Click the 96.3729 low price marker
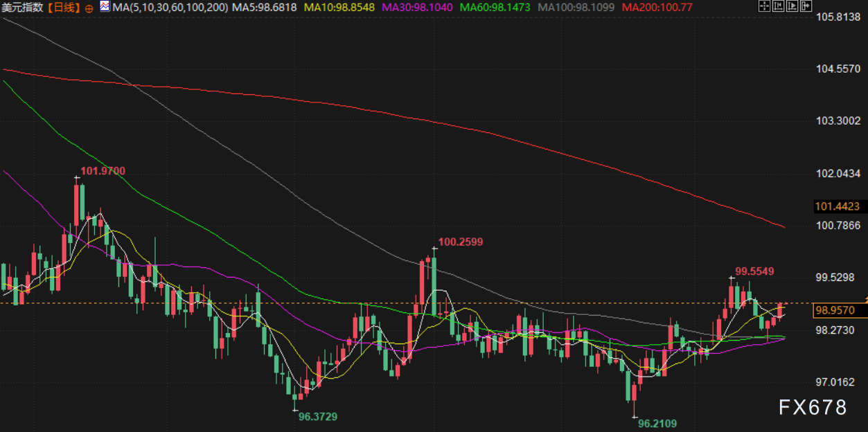Screen dimensions: 868x432 click(x=318, y=416)
